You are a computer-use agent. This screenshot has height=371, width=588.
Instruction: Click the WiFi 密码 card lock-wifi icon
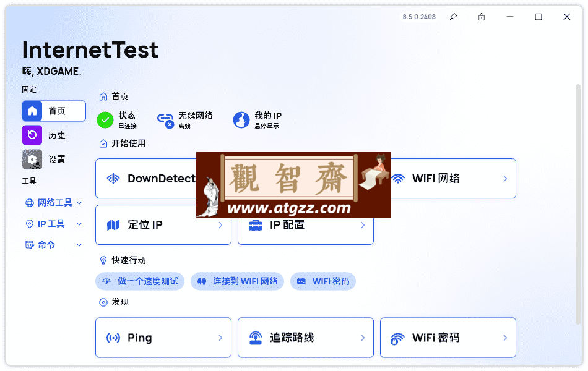click(x=397, y=338)
